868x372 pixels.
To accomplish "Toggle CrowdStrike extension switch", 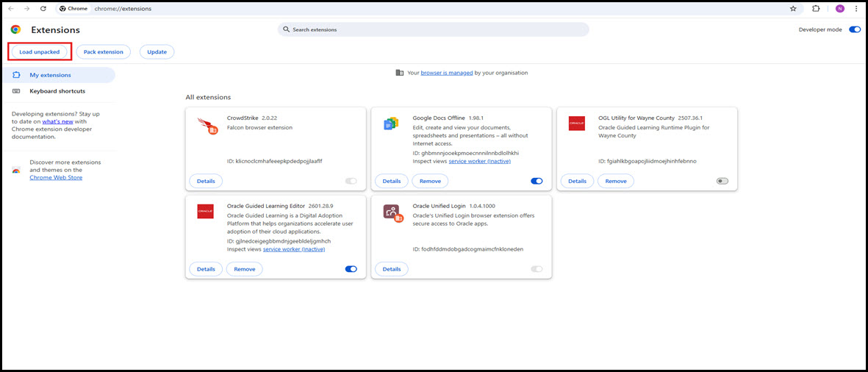I will (351, 181).
